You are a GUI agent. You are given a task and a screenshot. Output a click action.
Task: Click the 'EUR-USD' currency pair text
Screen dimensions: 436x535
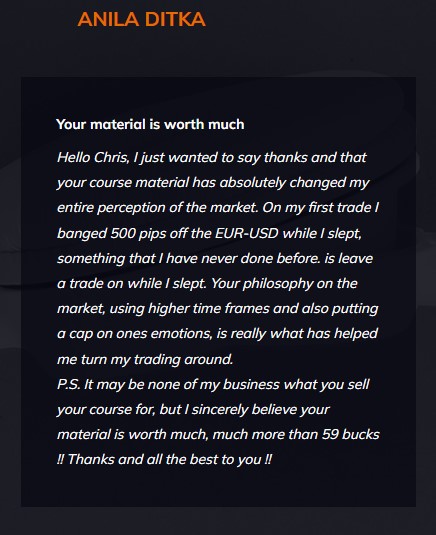[x=247, y=233]
